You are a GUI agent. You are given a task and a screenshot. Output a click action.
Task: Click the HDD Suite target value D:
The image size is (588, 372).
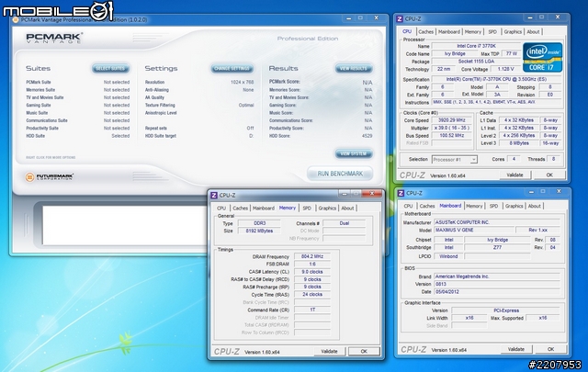(x=251, y=136)
